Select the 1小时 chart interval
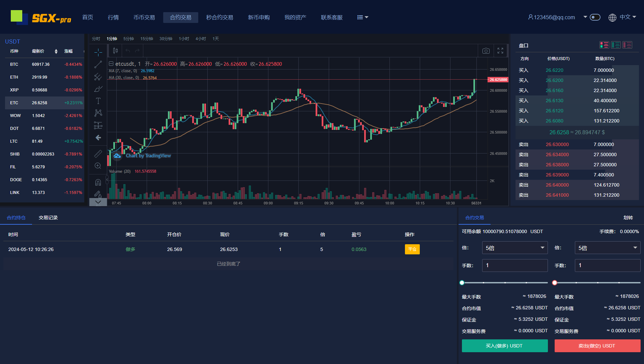The width and height of the screenshot is (644, 364). (184, 39)
